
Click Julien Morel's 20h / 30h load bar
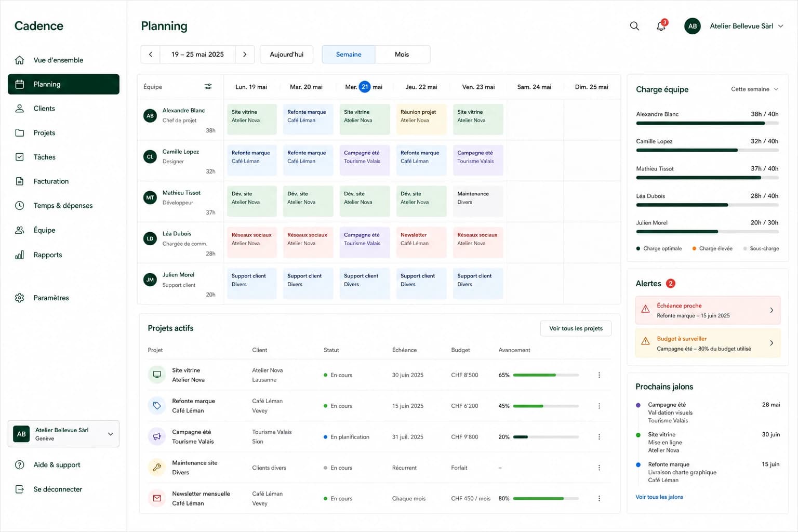coord(707,232)
